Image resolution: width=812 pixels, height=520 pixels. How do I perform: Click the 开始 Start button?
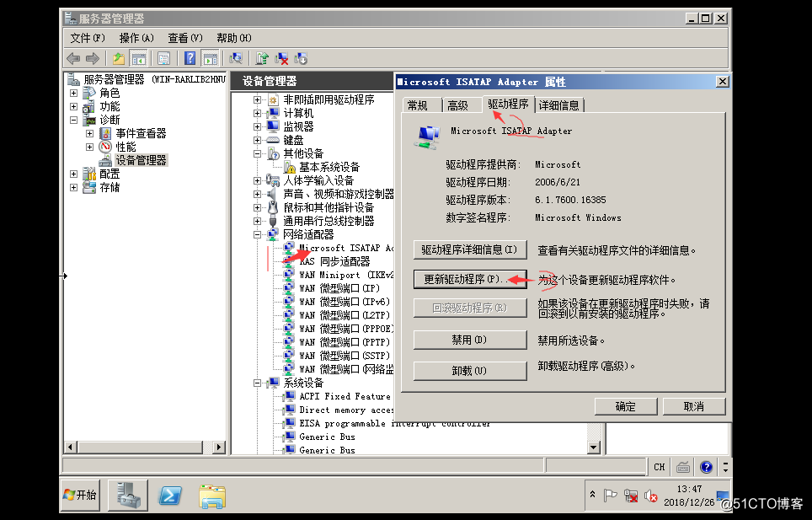tap(80, 496)
